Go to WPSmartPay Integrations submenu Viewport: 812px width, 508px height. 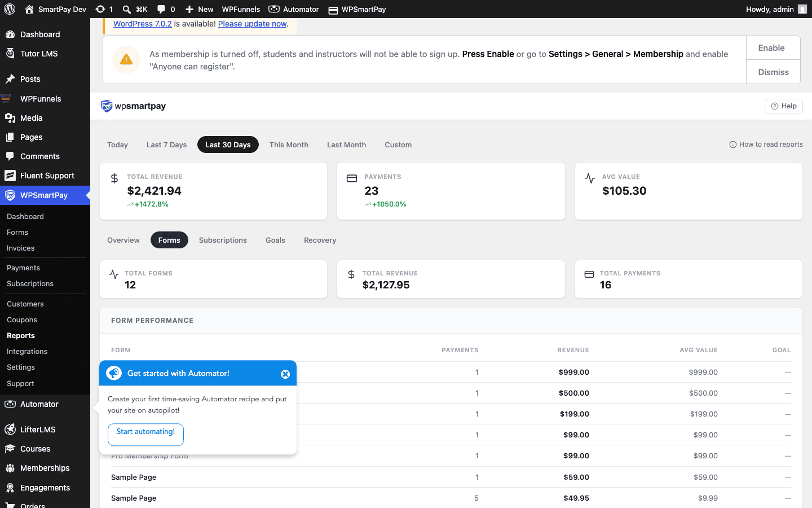pos(27,351)
